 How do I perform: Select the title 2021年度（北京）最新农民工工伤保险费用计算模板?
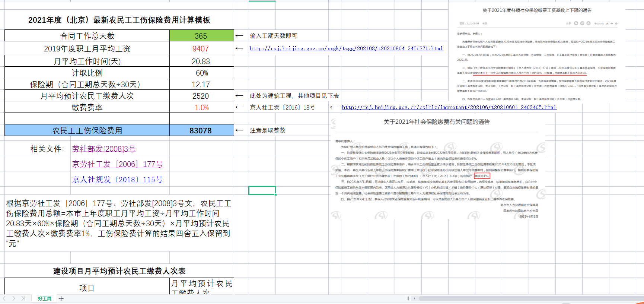coord(119,20)
